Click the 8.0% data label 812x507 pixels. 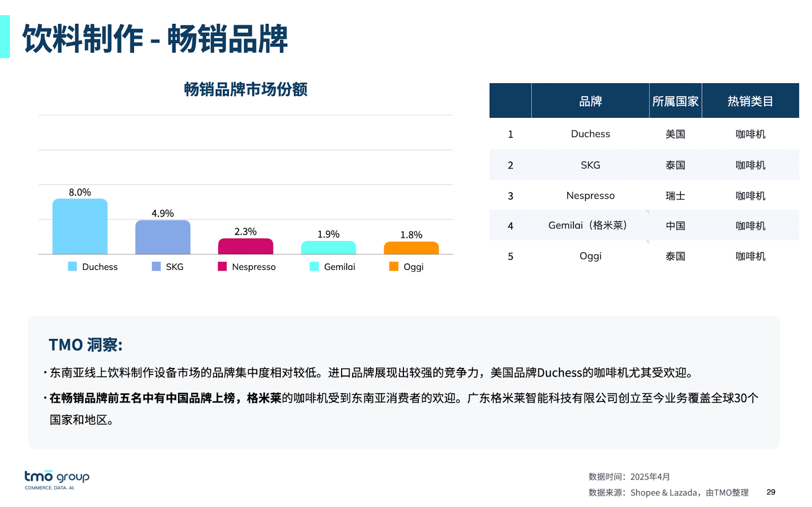pyautogui.click(x=80, y=192)
